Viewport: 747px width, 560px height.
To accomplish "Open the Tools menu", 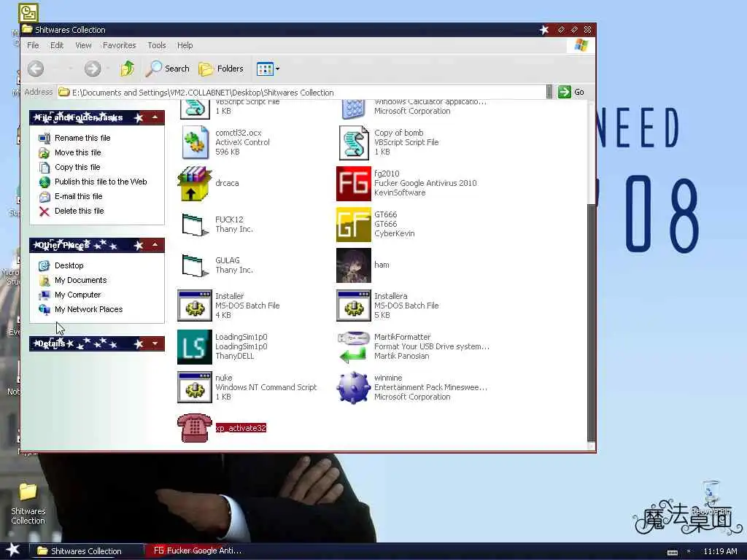I will pyautogui.click(x=157, y=45).
